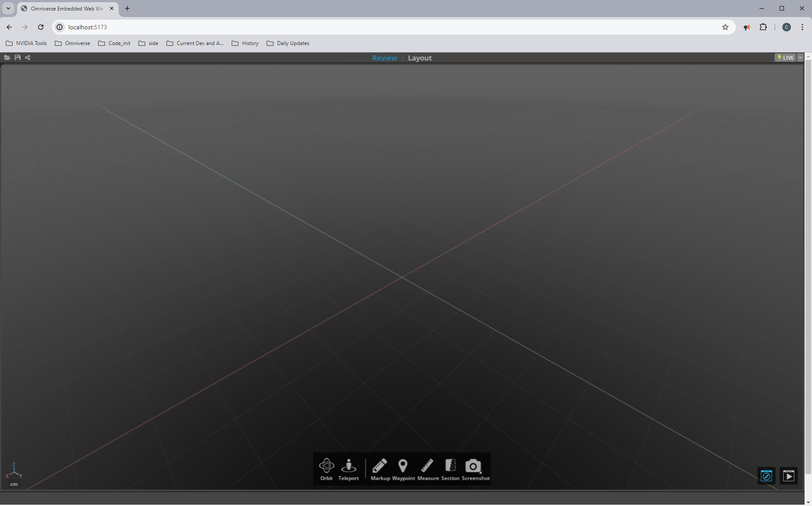Image resolution: width=812 pixels, height=506 pixels.
Task: View site information icon in address bar
Action: tap(60, 27)
